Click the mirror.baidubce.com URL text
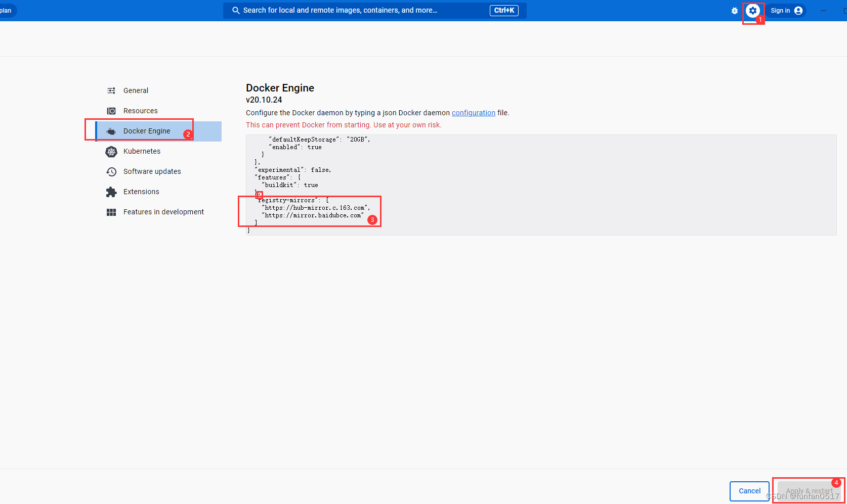 coord(313,215)
